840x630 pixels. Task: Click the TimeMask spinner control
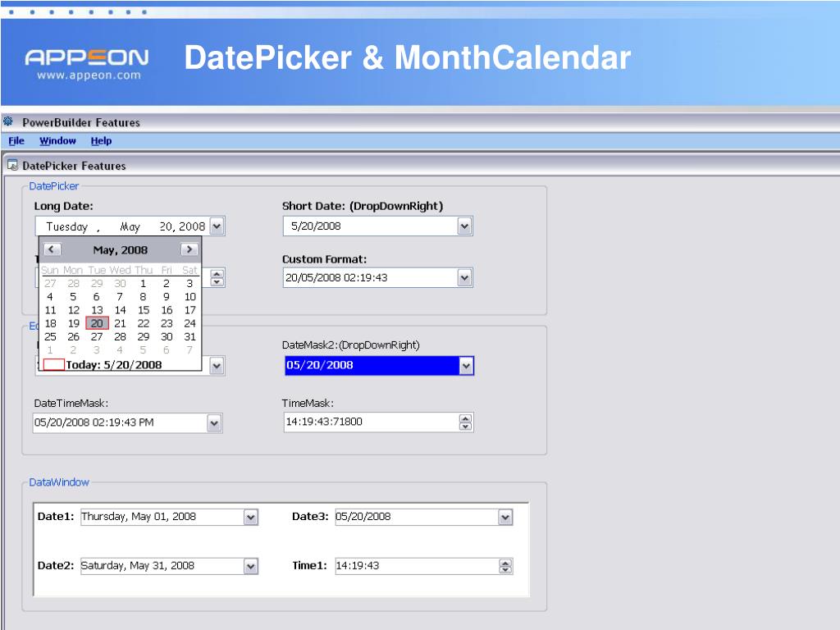pyautogui.click(x=466, y=422)
